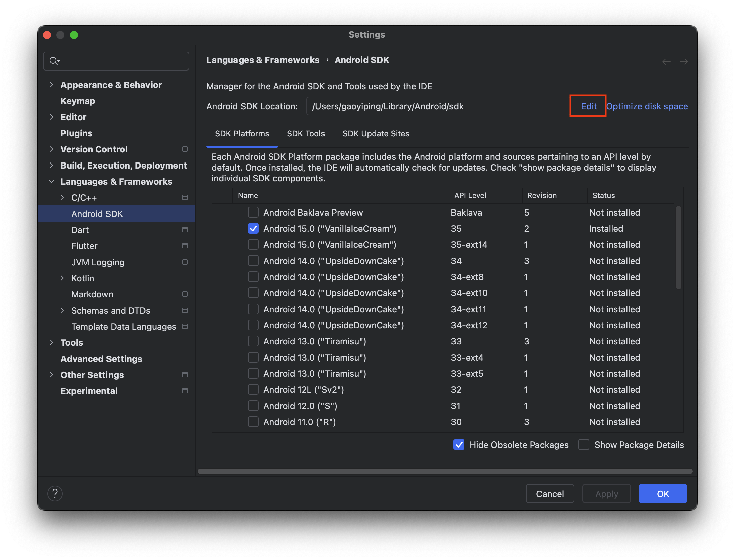Enable Show Package Details checkbox
This screenshot has width=735, height=560.
click(584, 445)
